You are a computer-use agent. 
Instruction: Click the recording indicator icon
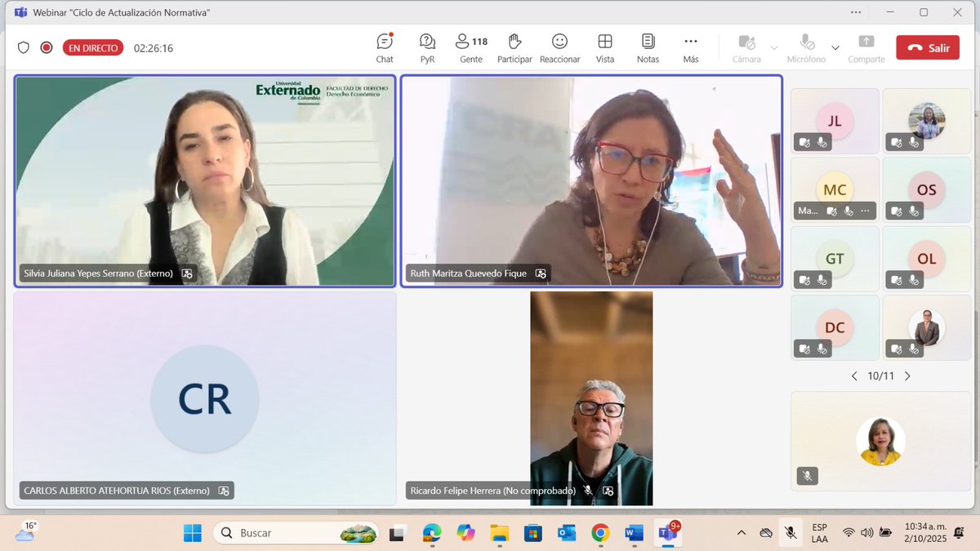tap(47, 47)
